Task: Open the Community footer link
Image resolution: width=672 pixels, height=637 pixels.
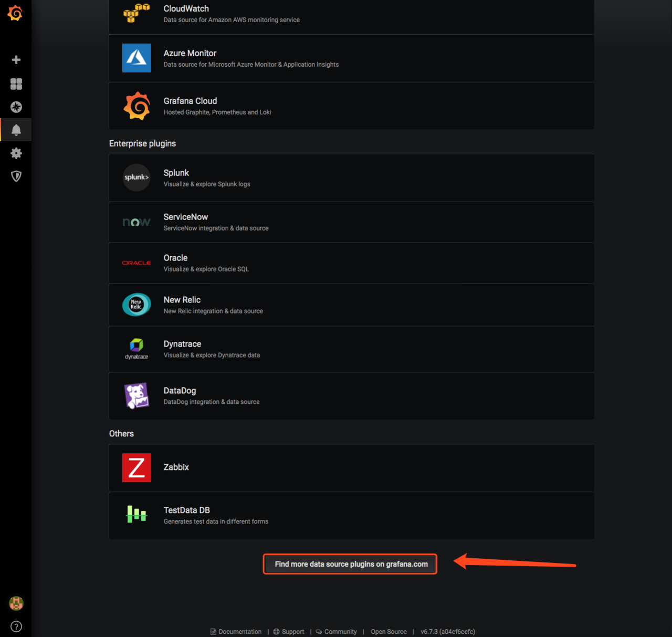Action: click(x=336, y=632)
